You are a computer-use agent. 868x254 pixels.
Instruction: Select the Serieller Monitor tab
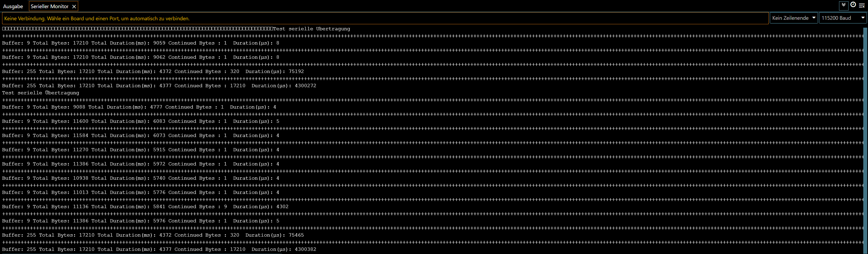click(x=49, y=6)
